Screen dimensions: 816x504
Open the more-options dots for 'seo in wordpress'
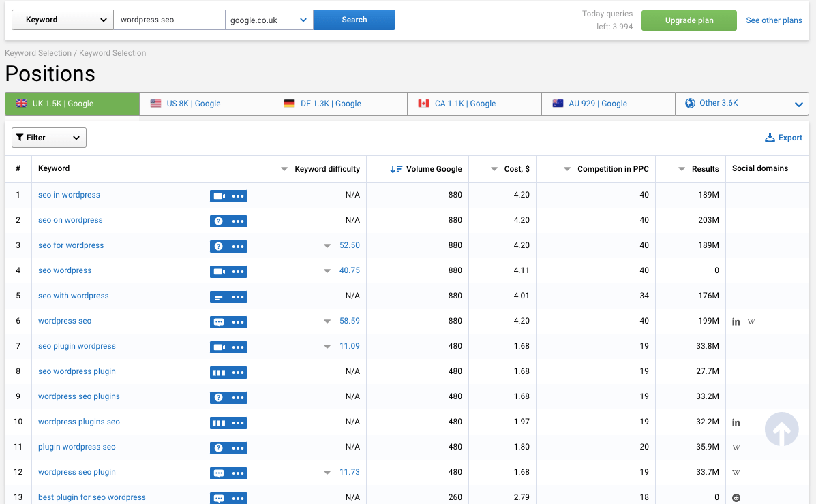pyautogui.click(x=238, y=196)
